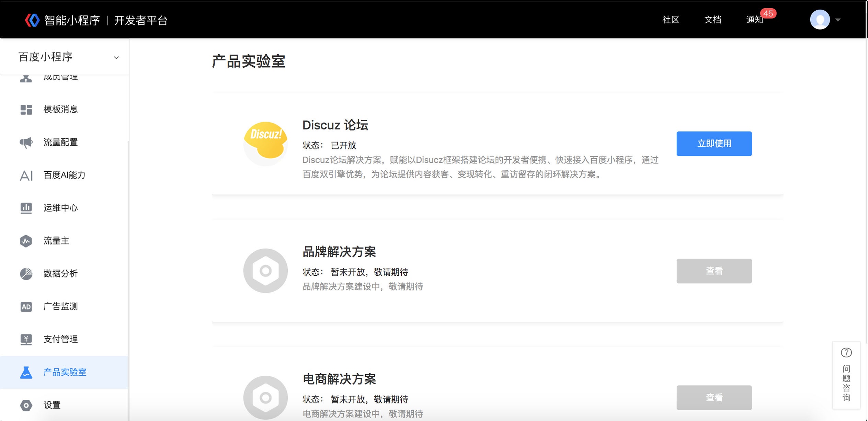Click the 数据分析 pie chart icon
The height and width of the screenshot is (421, 868).
point(26,274)
